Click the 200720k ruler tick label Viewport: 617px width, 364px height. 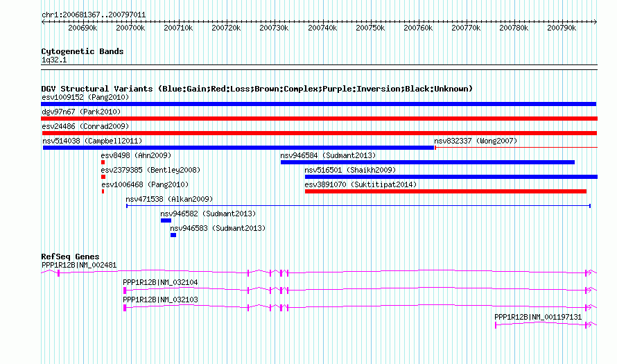coord(226,28)
